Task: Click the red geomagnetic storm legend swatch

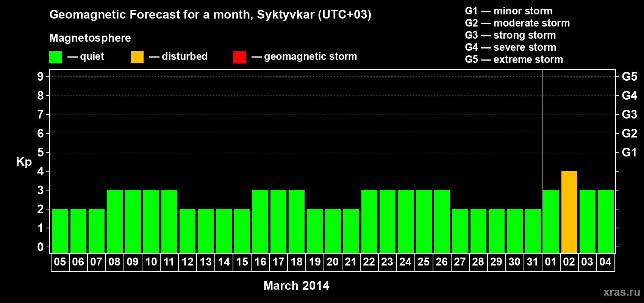Action: [239, 57]
